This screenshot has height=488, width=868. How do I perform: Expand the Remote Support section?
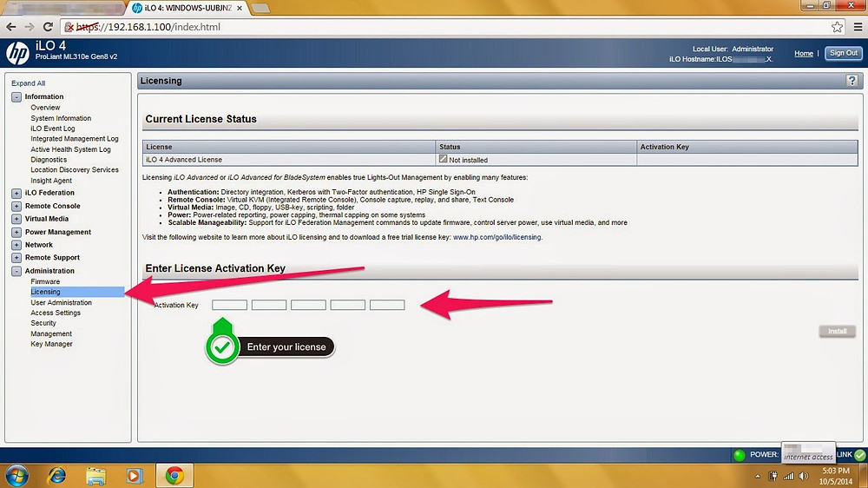16,258
